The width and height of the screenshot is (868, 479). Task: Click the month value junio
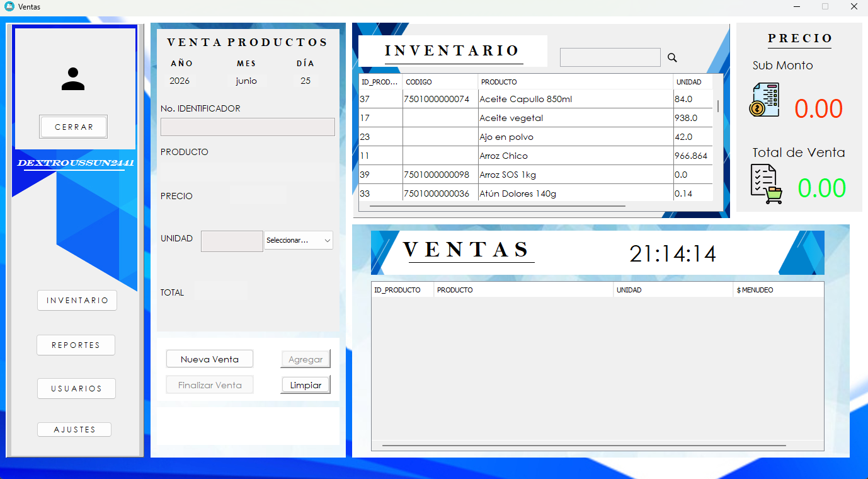[246, 81]
